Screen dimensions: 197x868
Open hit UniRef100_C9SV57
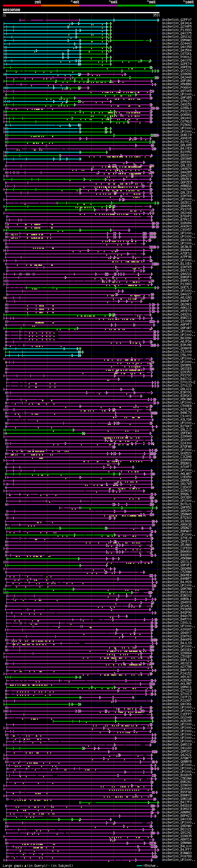[176, 230]
